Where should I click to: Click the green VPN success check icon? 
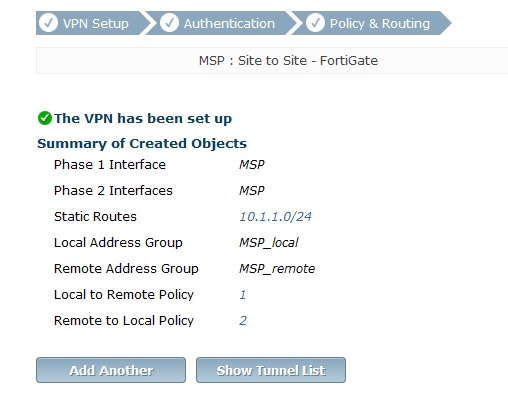coord(45,118)
